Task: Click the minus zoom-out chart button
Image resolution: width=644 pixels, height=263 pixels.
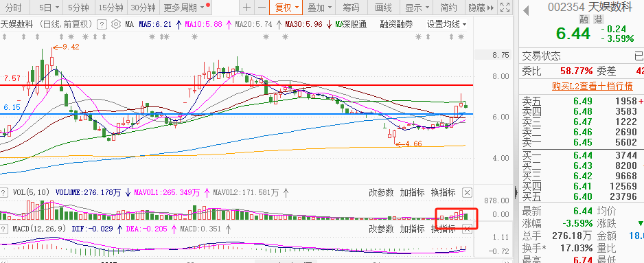Action: (261, 8)
